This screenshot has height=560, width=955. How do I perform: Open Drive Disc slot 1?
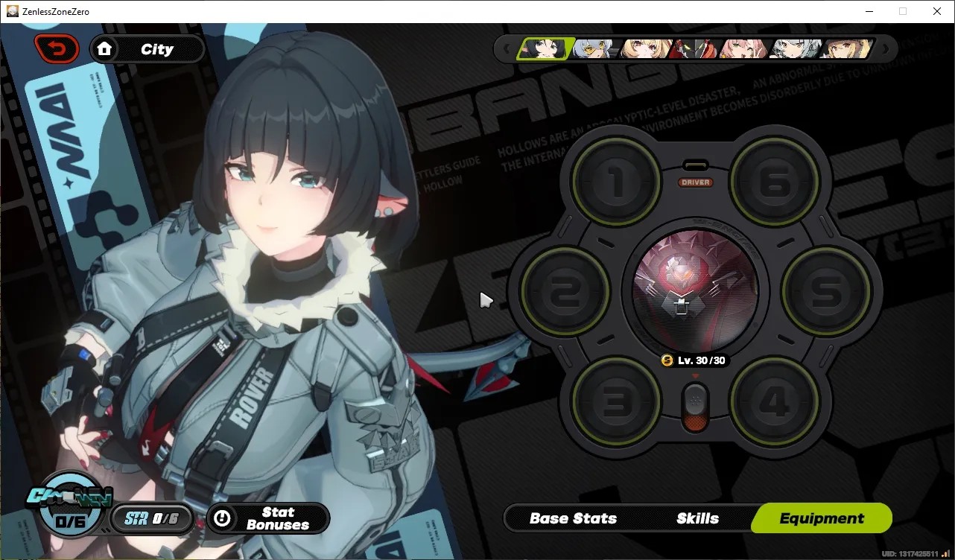(x=616, y=179)
